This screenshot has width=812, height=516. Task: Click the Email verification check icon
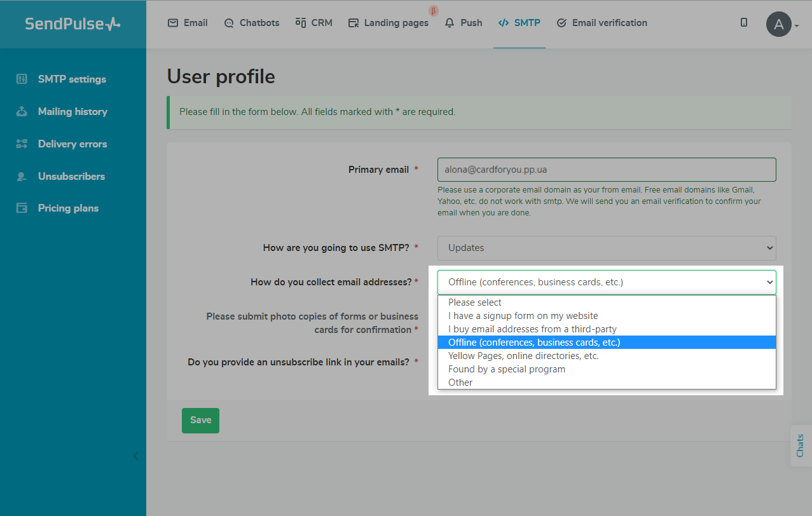click(x=561, y=23)
